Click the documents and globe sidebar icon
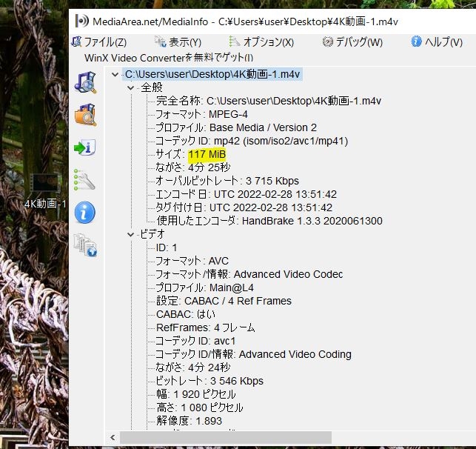Image resolution: width=476 pixels, height=449 pixels. pyautogui.click(x=85, y=245)
